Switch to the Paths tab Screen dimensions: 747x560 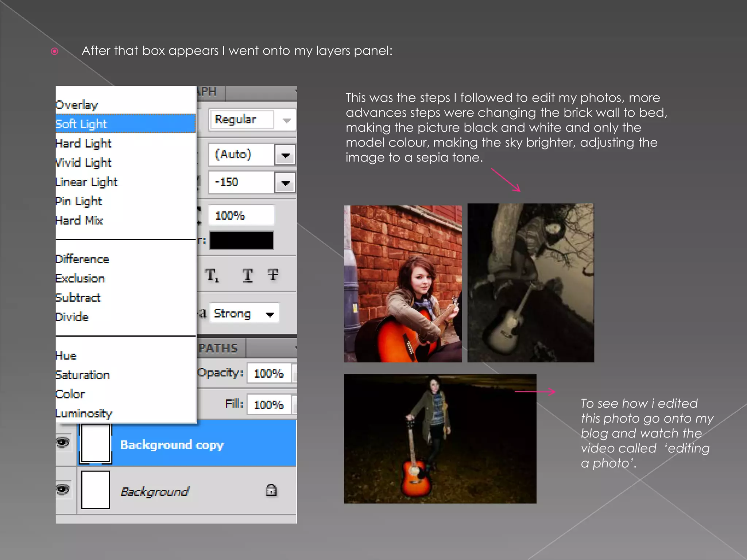[x=218, y=348]
